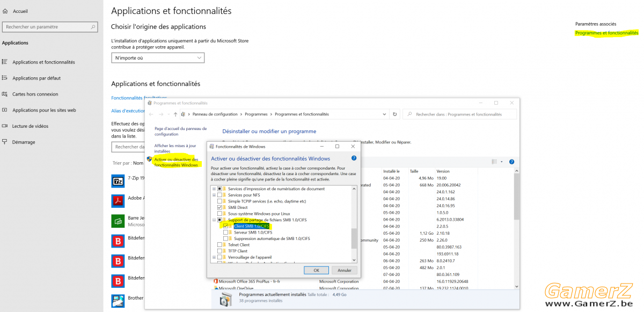Collapse Support de partage de fichiers SMB node

[214, 220]
